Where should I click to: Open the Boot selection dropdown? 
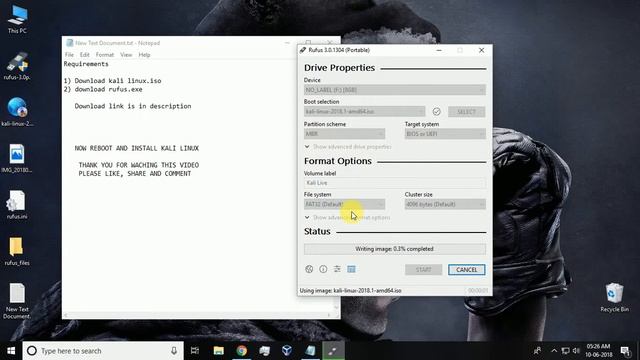(x=364, y=111)
